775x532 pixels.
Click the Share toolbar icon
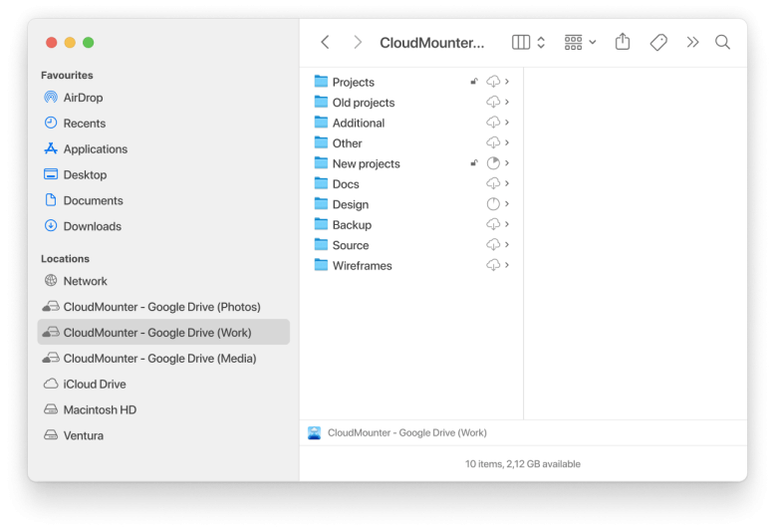[x=623, y=42]
